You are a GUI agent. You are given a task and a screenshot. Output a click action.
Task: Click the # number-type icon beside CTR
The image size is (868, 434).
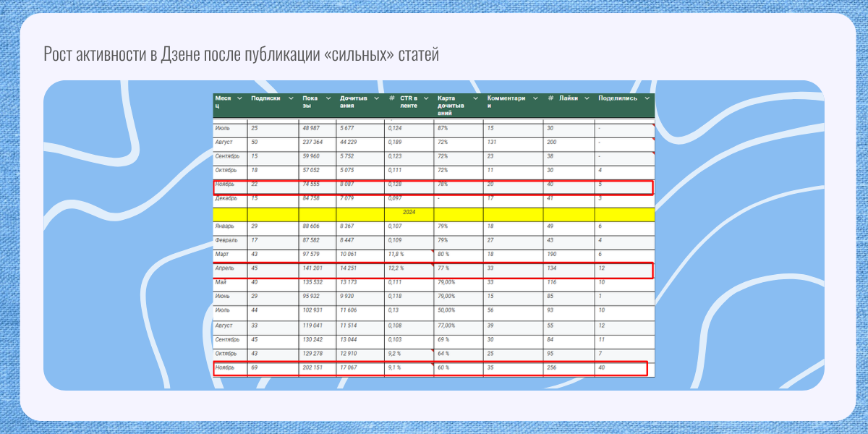point(391,98)
